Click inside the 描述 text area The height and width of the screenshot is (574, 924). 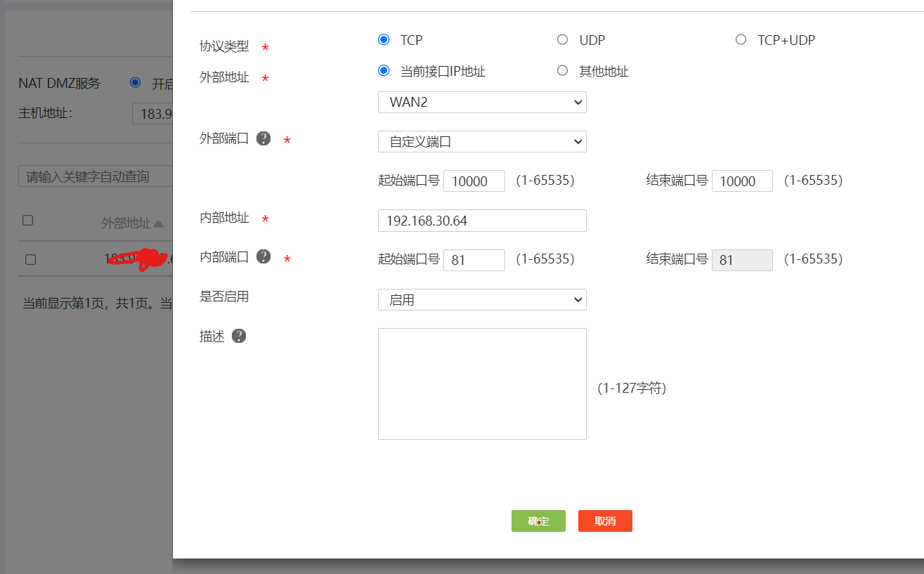(482, 384)
